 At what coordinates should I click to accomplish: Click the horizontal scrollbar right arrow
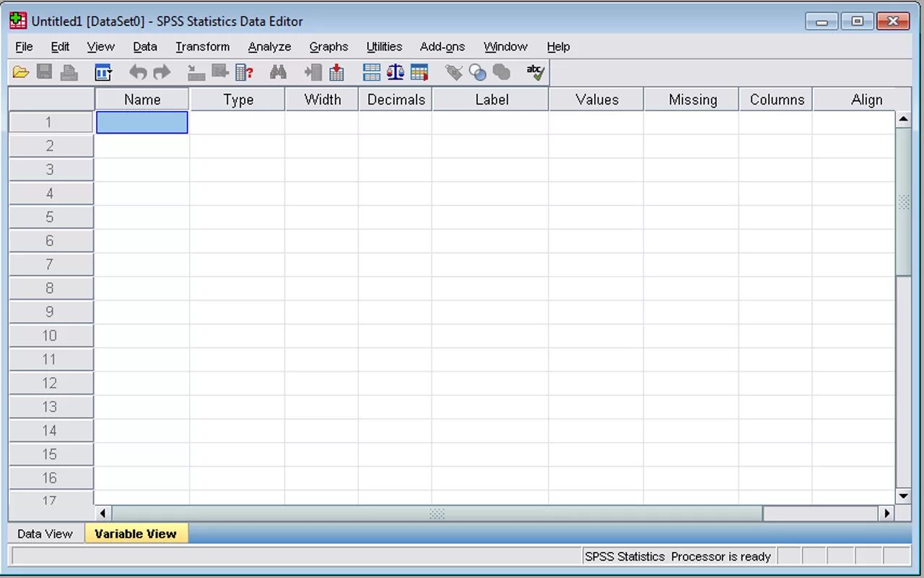887,513
